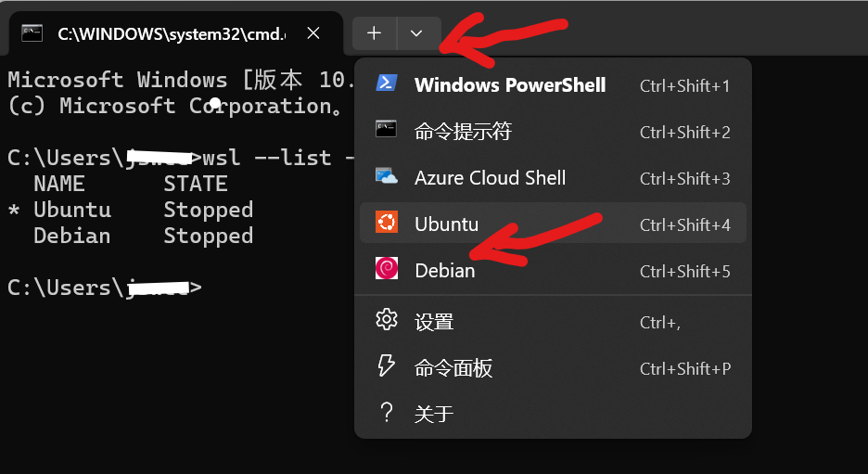The image size is (868, 474).
Task: Click the 命令面板 lightning bolt icon
Action: [x=386, y=366]
